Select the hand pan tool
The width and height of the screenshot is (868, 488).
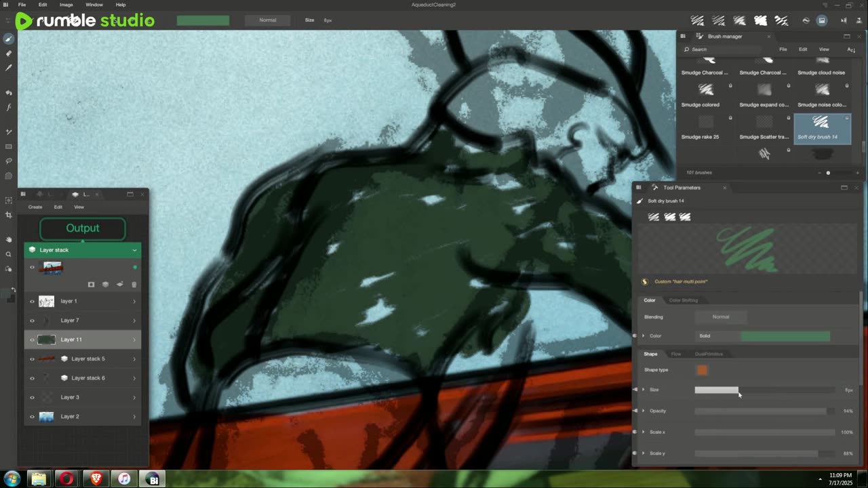pos(9,239)
